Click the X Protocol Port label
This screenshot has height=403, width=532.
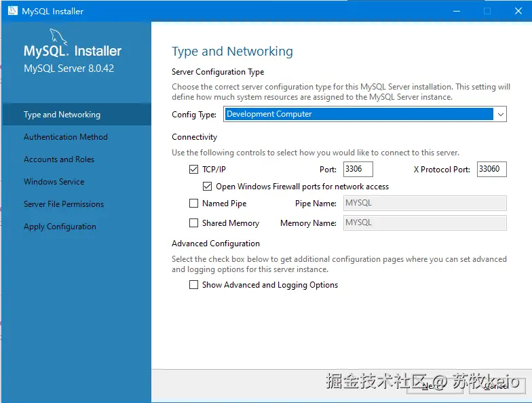click(x=442, y=170)
